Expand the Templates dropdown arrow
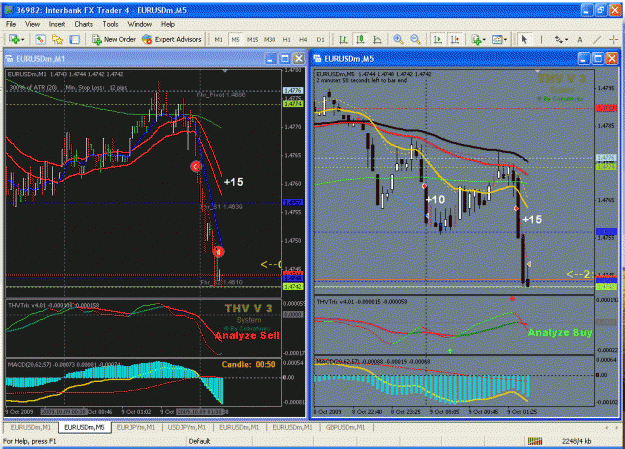The height and width of the screenshot is (449, 625). tap(505, 39)
